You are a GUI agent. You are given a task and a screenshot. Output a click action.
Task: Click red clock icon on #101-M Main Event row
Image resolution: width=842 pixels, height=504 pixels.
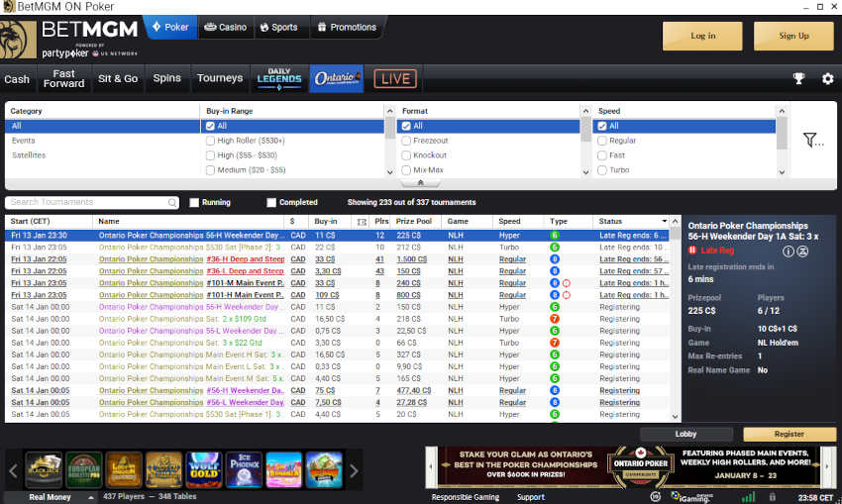(x=566, y=283)
